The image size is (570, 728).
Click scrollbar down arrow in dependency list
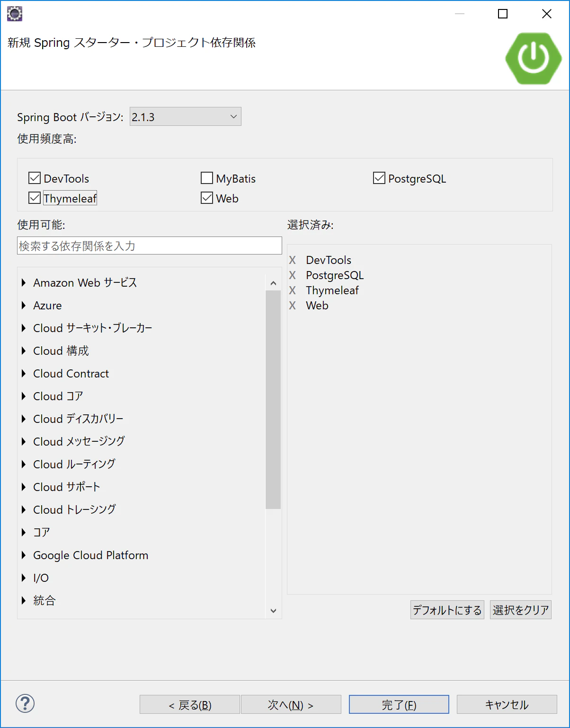point(273,611)
